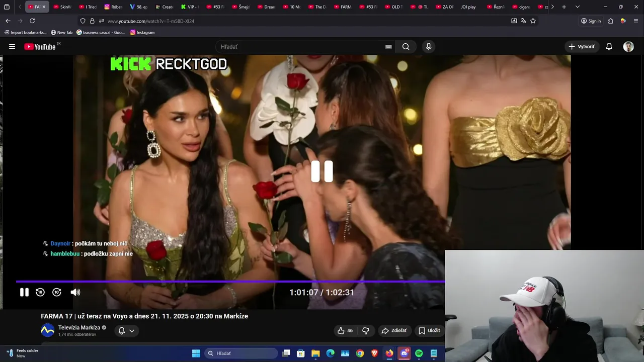Image resolution: width=644 pixels, height=362 pixels.
Task: Open Google Chrome from the taskbar
Action: pyautogui.click(x=360, y=353)
